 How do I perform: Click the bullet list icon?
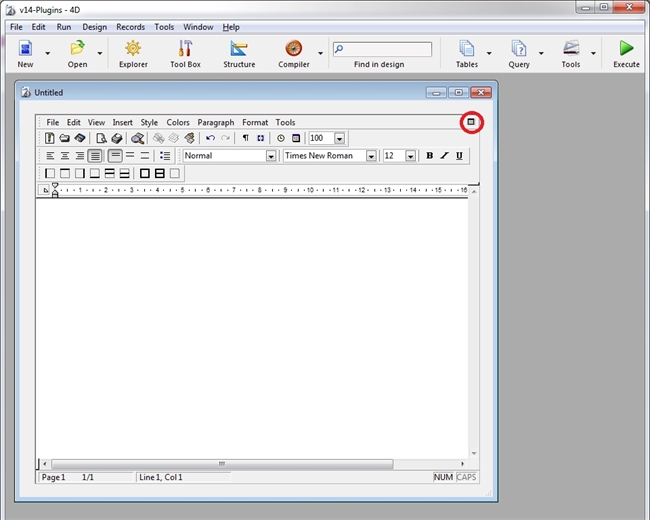165,156
